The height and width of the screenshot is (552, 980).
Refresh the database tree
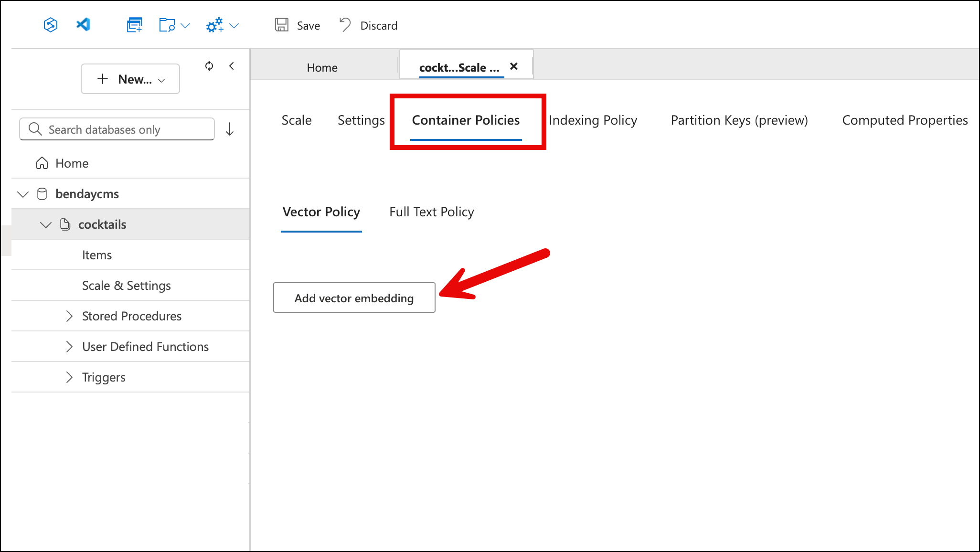click(x=209, y=66)
